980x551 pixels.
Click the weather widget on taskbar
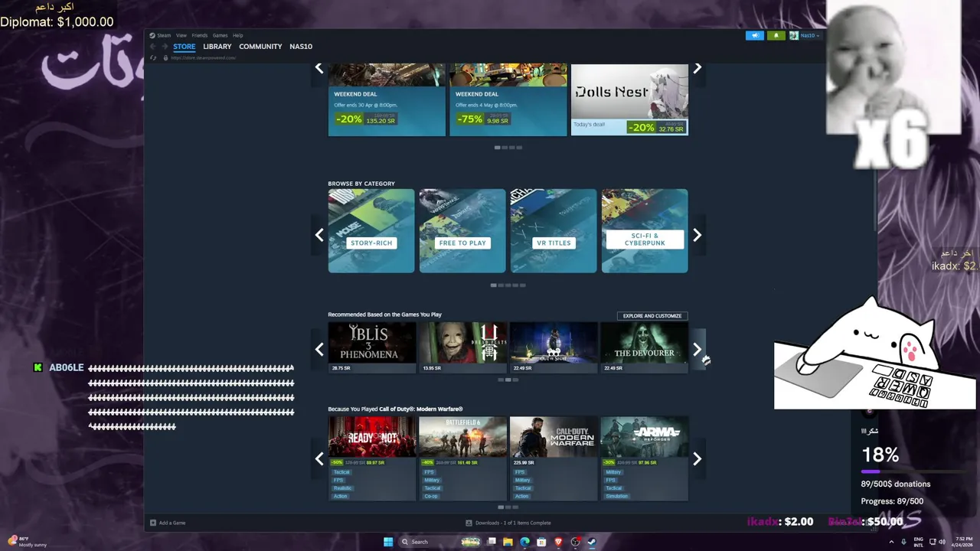[x=28, y=541]
